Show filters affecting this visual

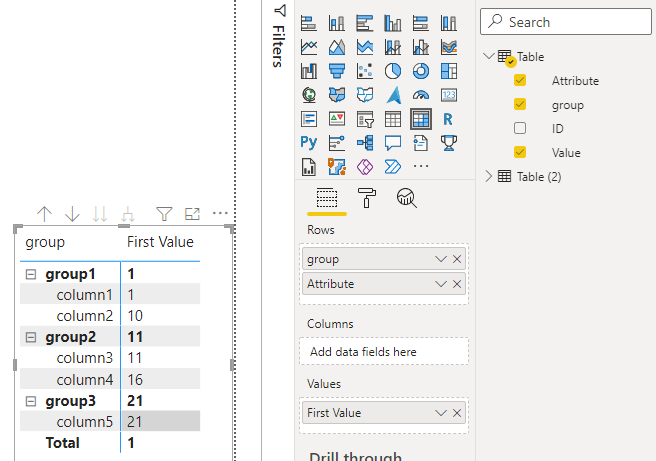[x=164, y=214]
